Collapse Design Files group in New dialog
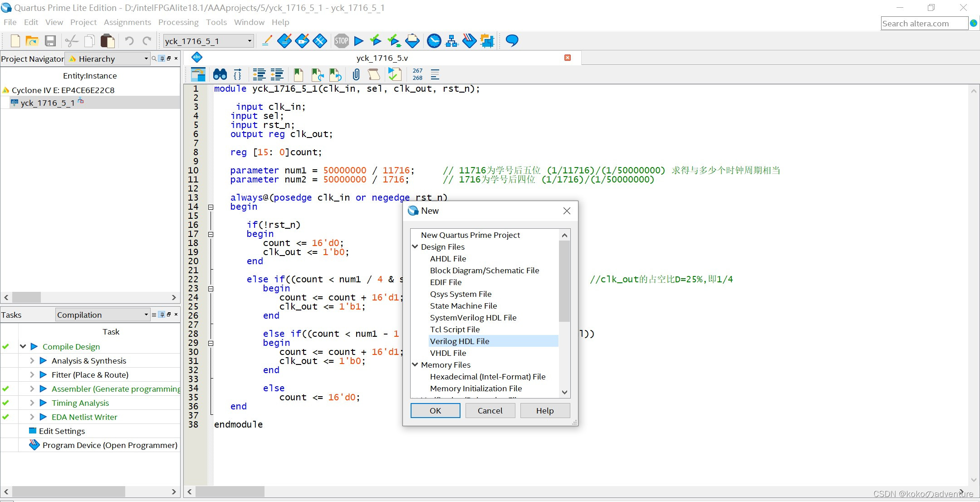Image resolution: width=980 pixels, height=502 pixels. (x=415, y=246)
